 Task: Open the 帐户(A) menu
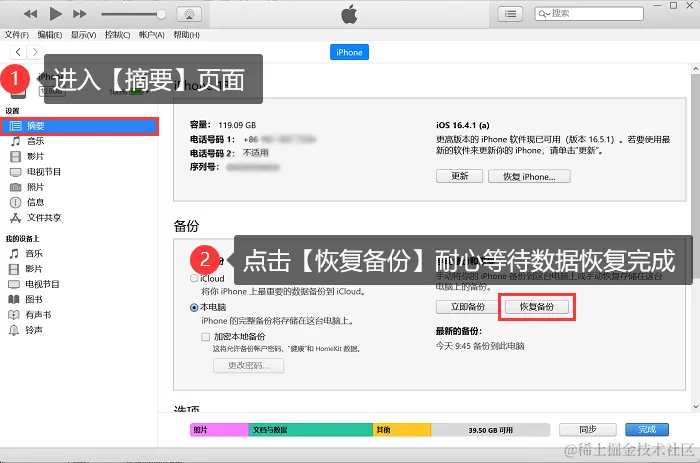coord(151,35)
